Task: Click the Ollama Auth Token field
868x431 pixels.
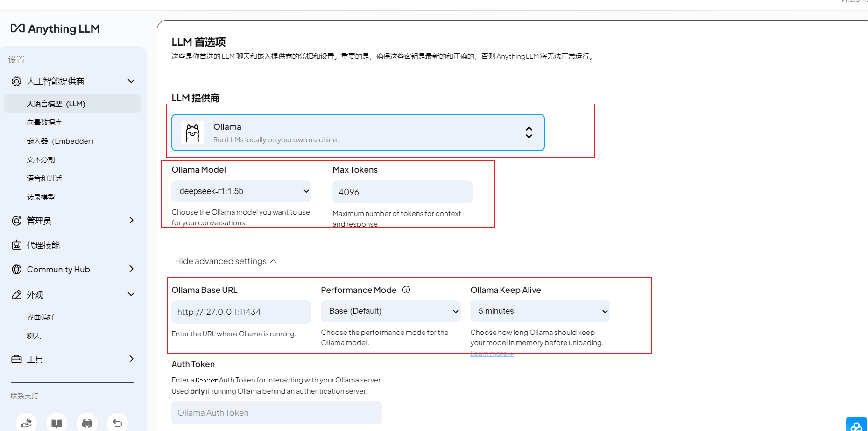Action: click(277, 412)
